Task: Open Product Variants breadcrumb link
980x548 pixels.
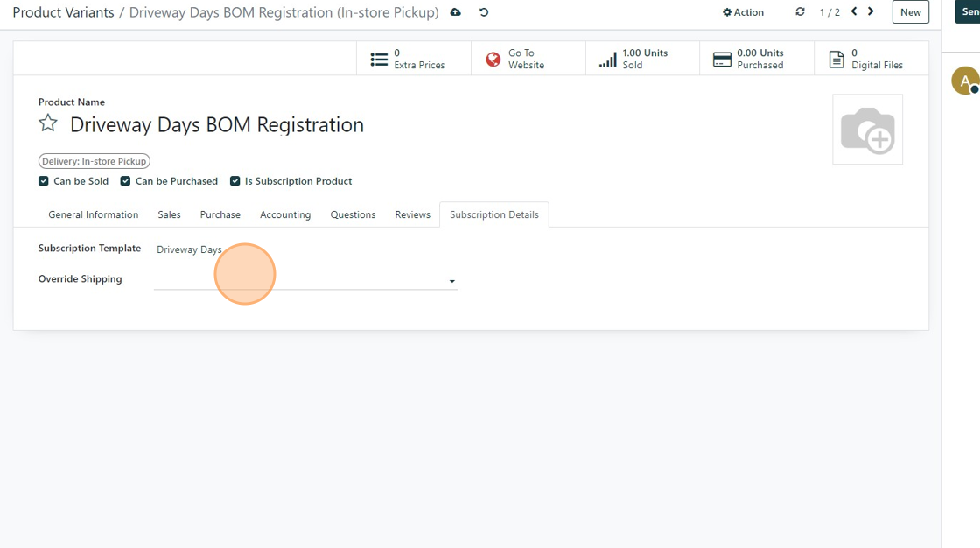Action: point(63,12)
